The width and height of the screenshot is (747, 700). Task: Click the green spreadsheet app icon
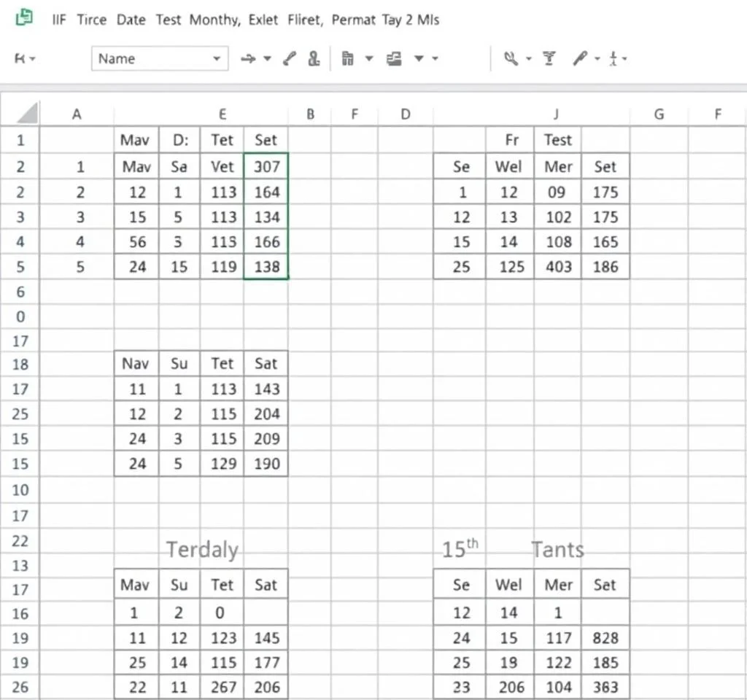(25, 19)
